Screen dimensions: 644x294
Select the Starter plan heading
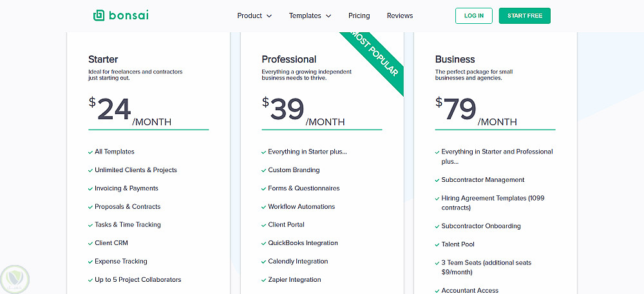[x=103, y=59]
